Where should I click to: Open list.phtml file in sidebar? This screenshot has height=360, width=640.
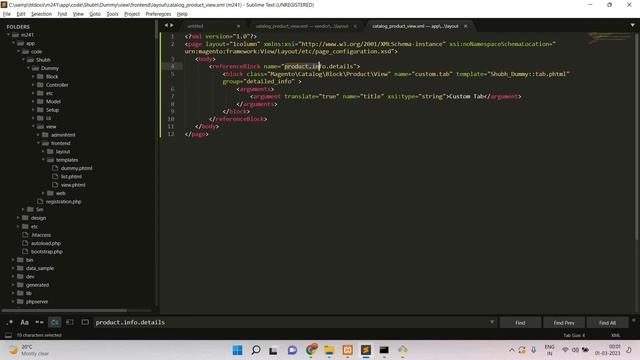coord(71,176)
